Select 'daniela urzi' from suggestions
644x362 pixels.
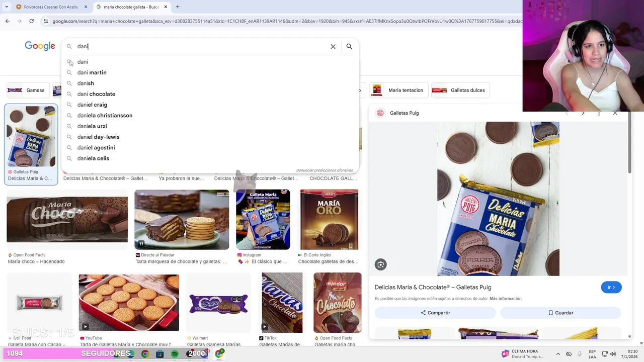tap(210, 126)
